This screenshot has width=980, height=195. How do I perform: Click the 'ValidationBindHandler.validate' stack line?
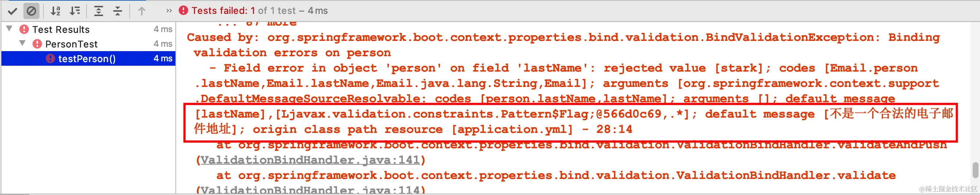click(556, 175)
